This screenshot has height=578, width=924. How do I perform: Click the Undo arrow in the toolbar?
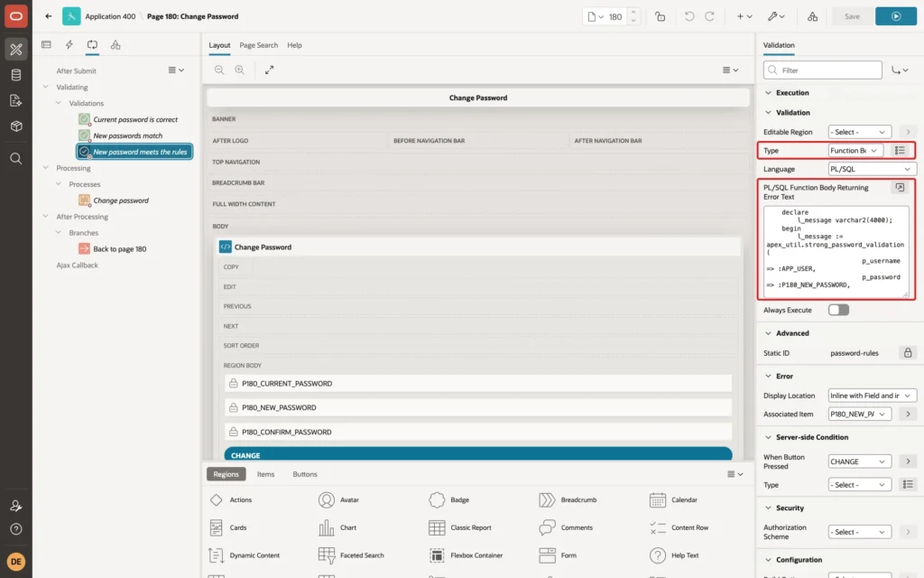pyautogui.click(x=688, y=16)
